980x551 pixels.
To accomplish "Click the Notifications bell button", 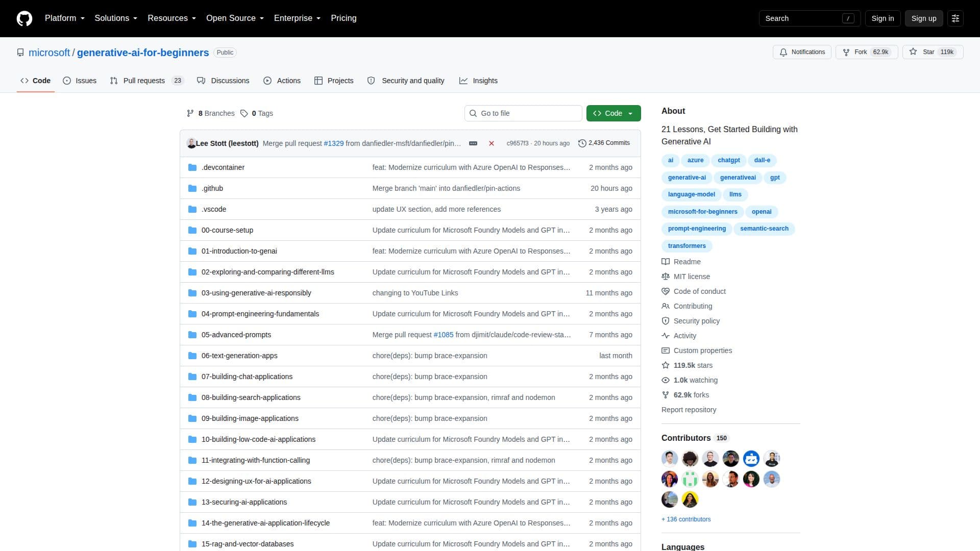I will pos(802,52).
